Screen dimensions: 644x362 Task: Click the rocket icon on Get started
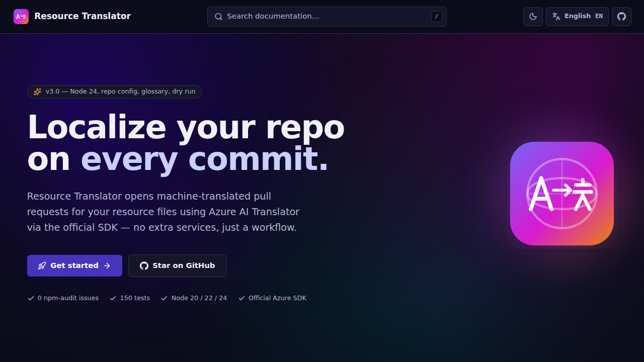[x=42, y=265]
